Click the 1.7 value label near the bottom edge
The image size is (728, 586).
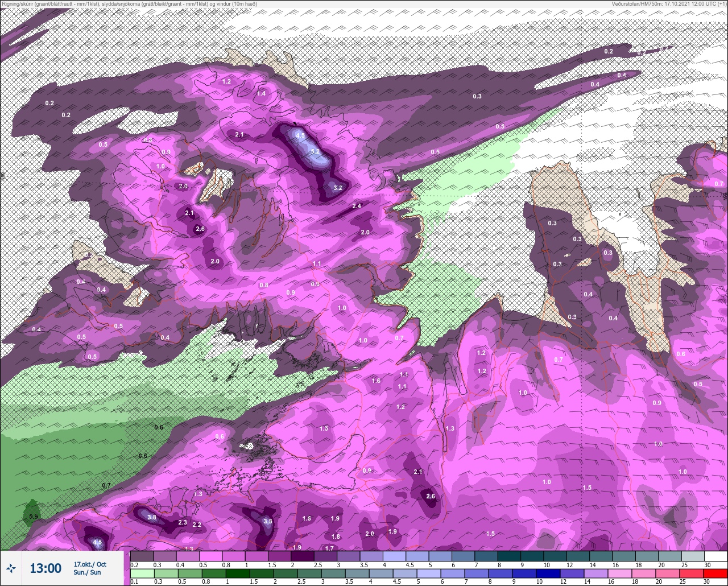[329, 548]
